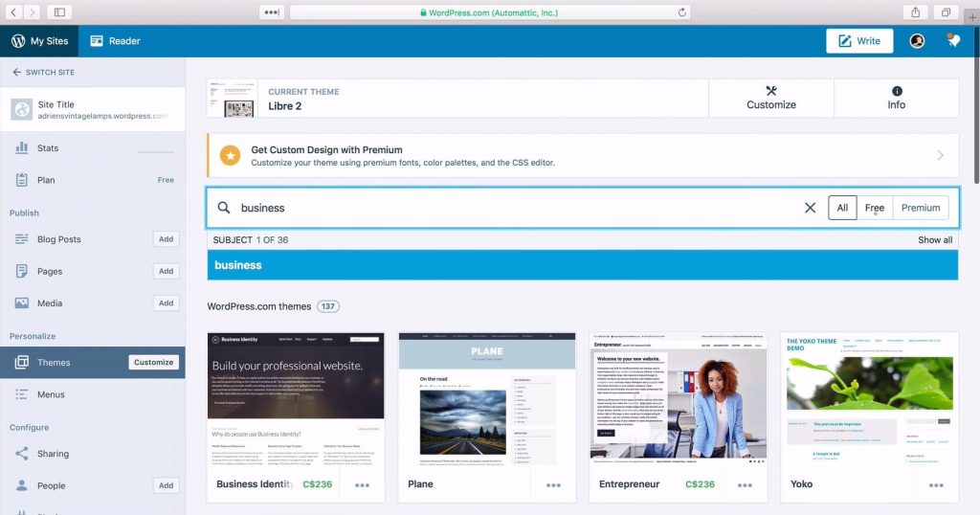This screenshot has height=515, width=980.
Task: Click the search magnifier icon
Action: click(x=223, y=208)
